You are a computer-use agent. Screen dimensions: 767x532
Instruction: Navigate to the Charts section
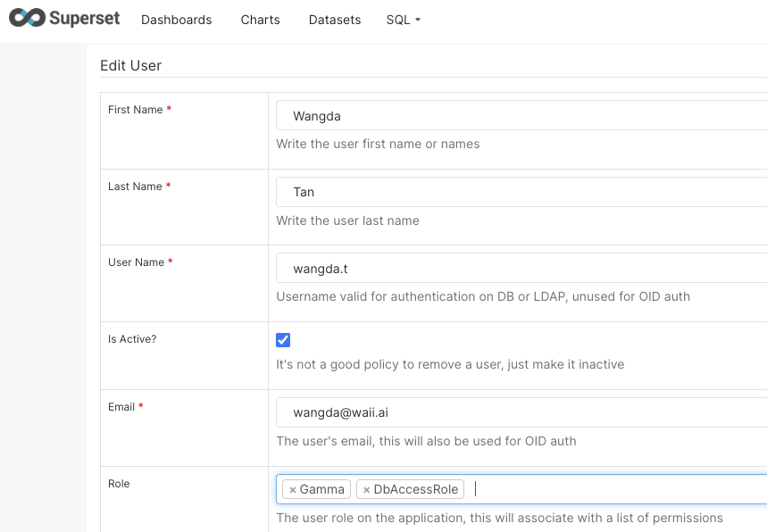click(x=260, y=19)
